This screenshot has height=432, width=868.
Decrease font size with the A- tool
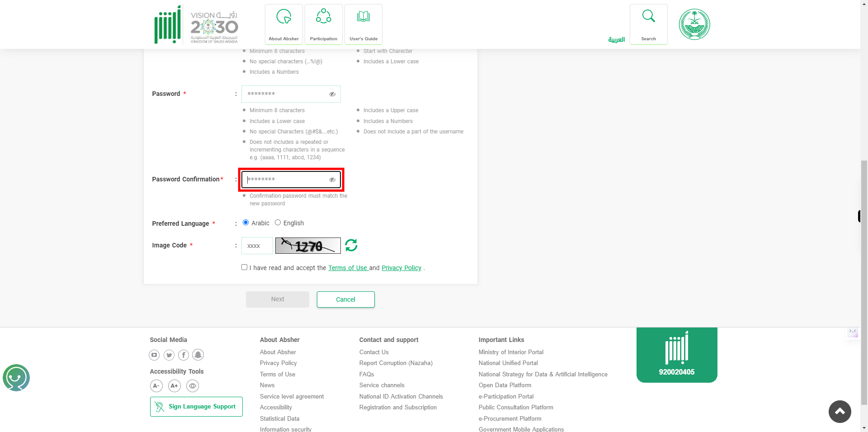(156, 386)
